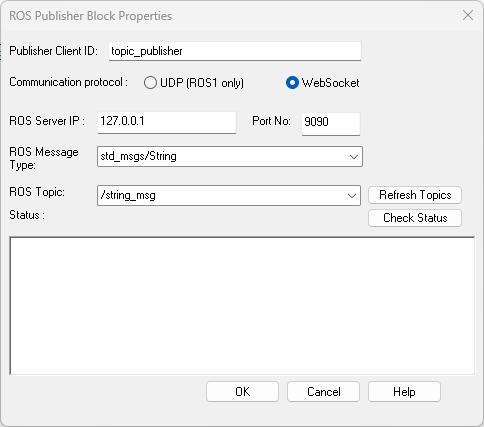Click the 'Port No:' label
484x427 pixels.
tap(271, 121)
